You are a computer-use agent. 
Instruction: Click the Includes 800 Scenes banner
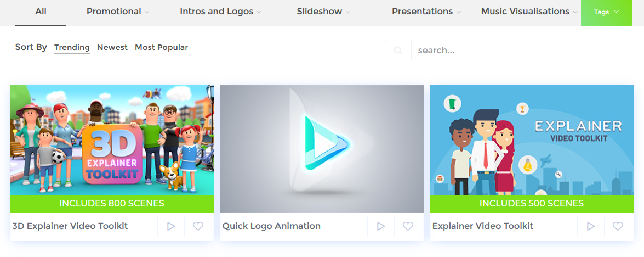point(112,204)
